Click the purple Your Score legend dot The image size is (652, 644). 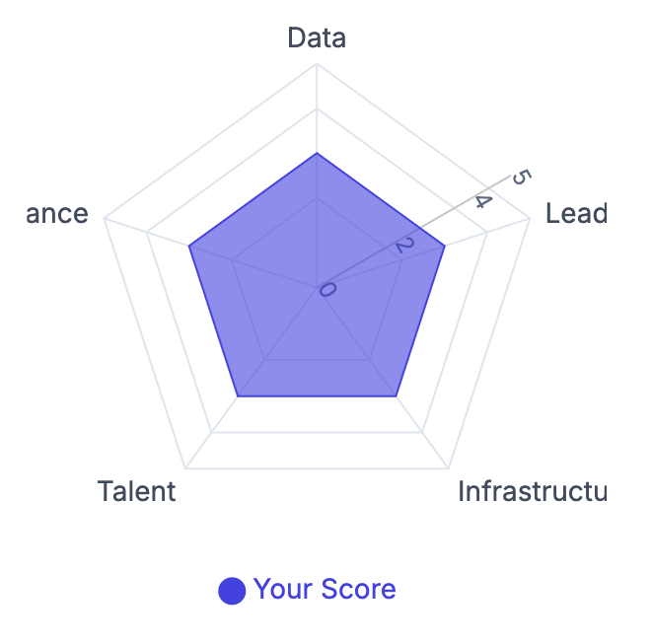click(232, 591)
